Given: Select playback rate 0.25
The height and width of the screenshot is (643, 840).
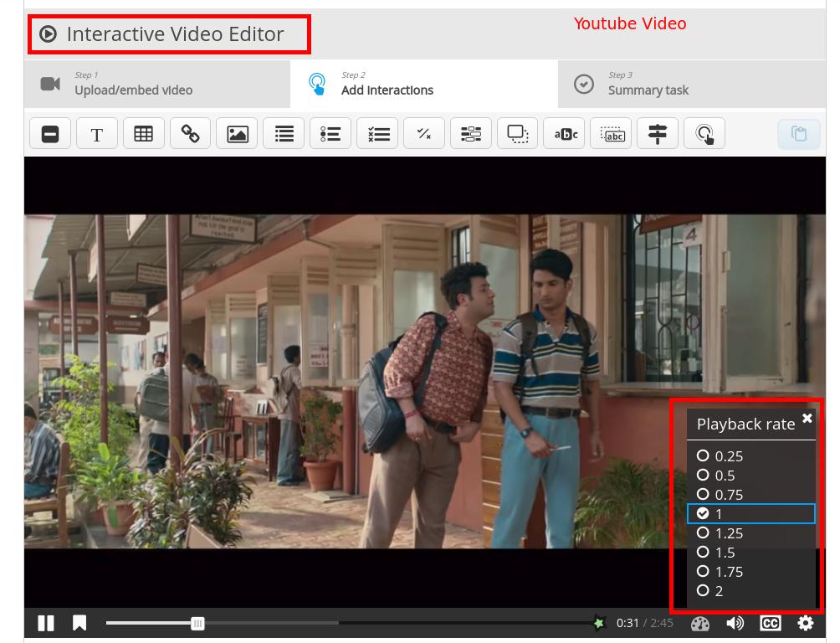Looking at the screenshot, I should tap(751, 455).
